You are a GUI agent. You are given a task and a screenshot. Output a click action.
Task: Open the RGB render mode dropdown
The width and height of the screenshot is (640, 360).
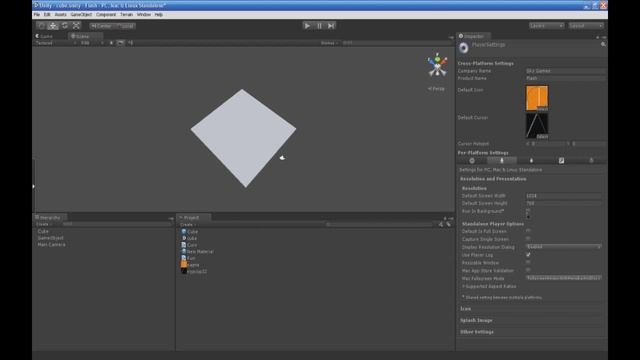pos(92,43)
